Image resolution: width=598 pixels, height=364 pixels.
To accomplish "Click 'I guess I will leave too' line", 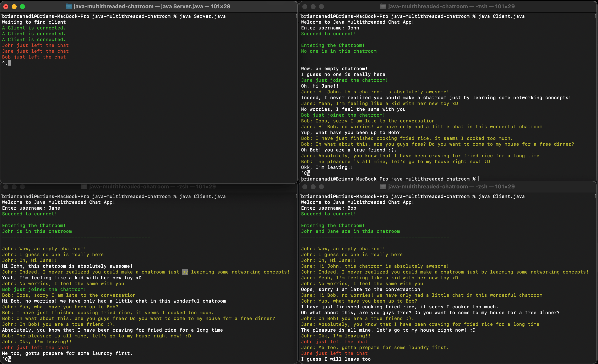I will pos(336,359).
